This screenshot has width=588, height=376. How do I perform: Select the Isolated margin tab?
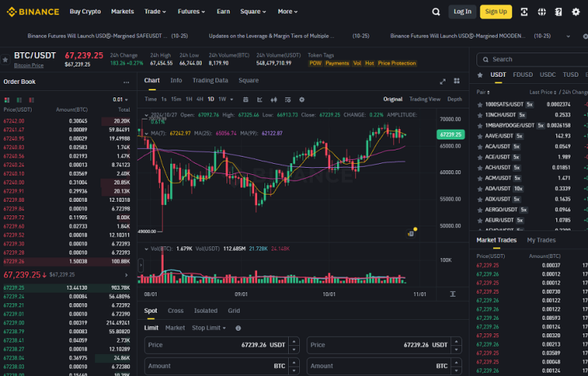tap(206, 311)
